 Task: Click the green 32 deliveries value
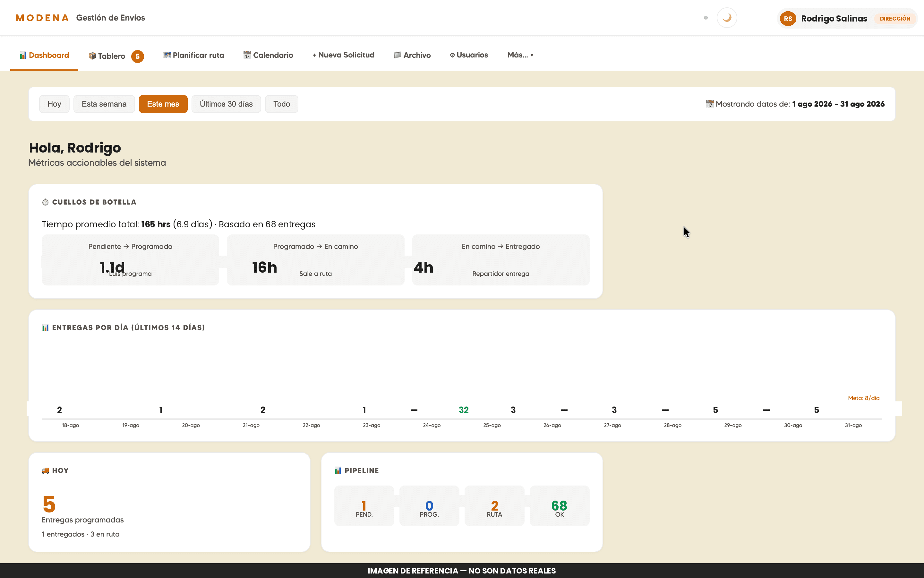(x=464, y=410)
